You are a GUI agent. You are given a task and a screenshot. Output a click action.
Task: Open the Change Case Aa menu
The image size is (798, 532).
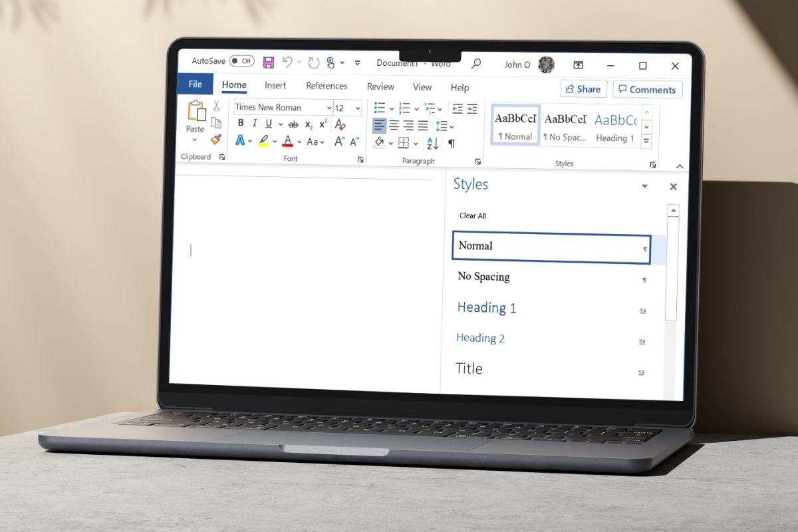click(x=315, y=142)
